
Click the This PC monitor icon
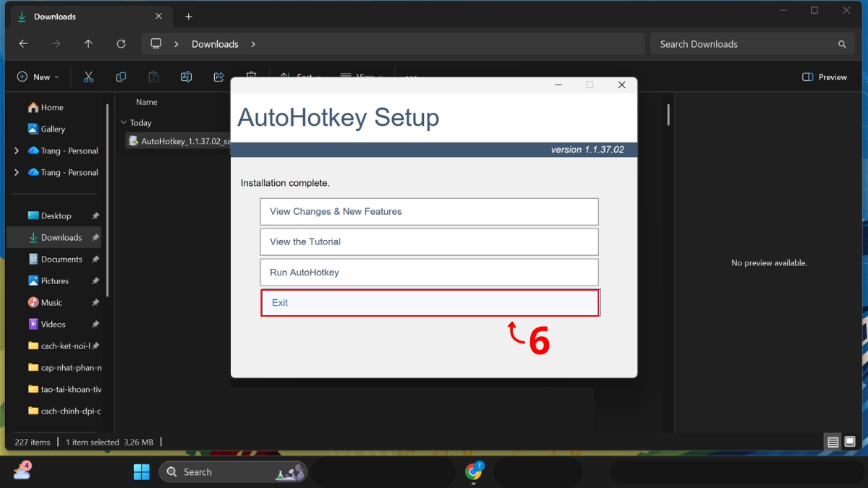(x=156, y=44)
